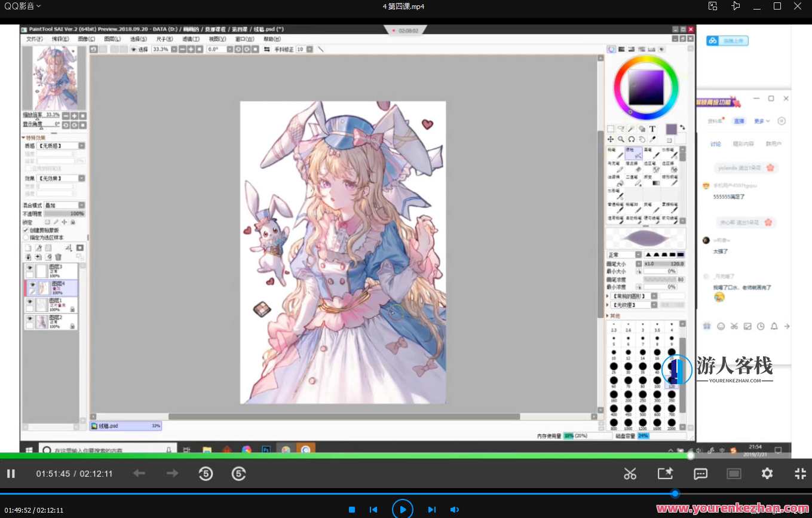The height and width of the screenshot is (518, 812).
Task: Select the Eyedropper color picker tool
Action: tap(652, 139)
